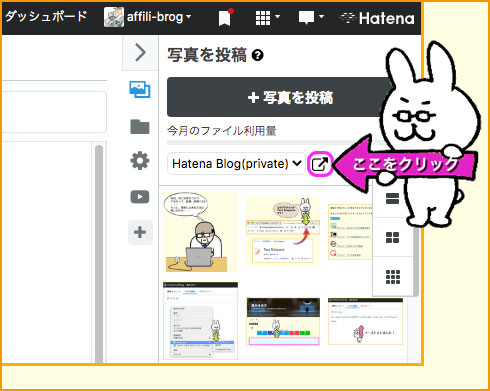The image size is (490, 391).
Task: Open the gear settings sidebar icon
Action: 140,161
